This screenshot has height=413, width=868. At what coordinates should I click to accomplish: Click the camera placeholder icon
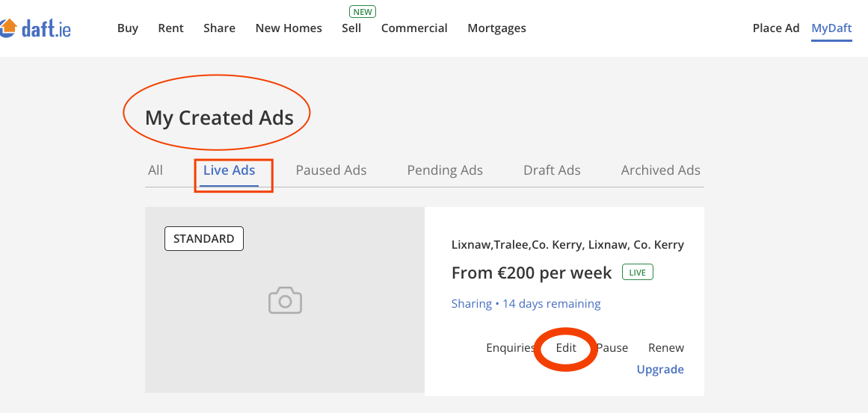[285, 300]
